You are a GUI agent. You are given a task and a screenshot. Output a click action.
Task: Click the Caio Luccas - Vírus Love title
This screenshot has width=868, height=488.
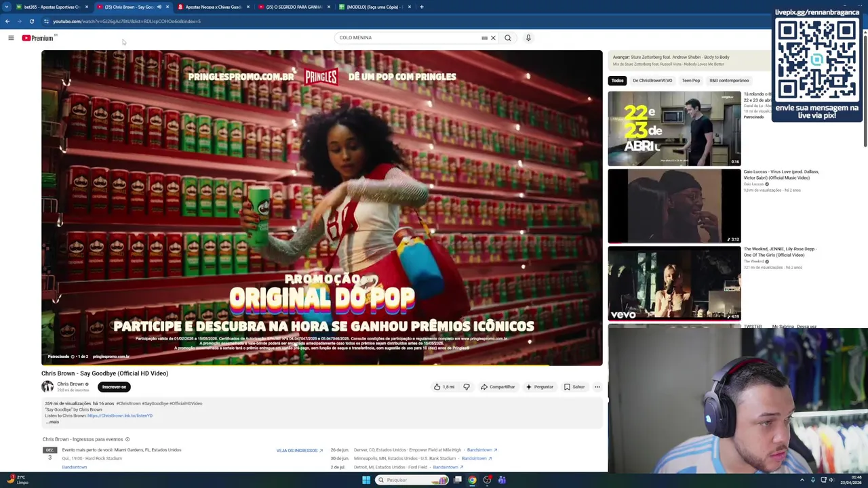tap(781, 175)
